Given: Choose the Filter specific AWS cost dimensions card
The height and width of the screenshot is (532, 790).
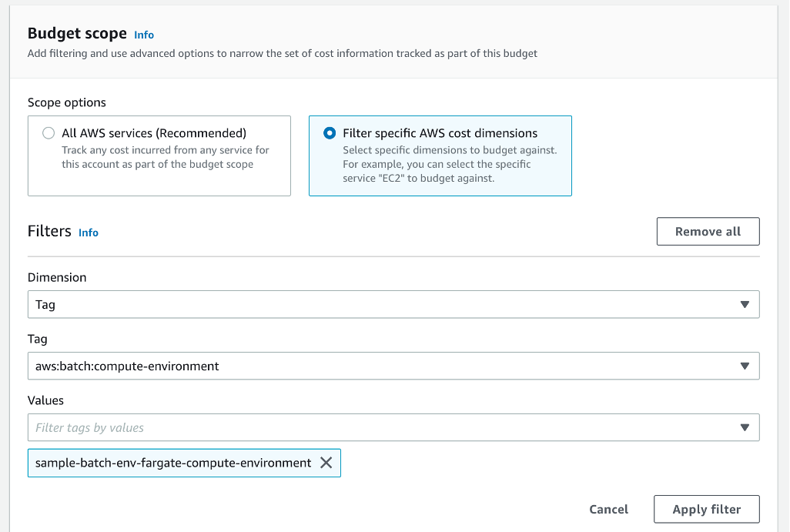Looking at the screenshot, I should point(440,156).
